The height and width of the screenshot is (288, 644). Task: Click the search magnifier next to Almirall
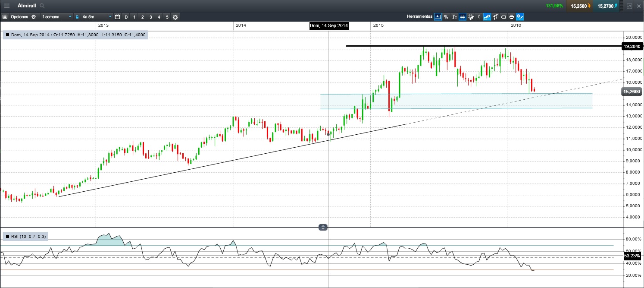[x=42, y=6]
